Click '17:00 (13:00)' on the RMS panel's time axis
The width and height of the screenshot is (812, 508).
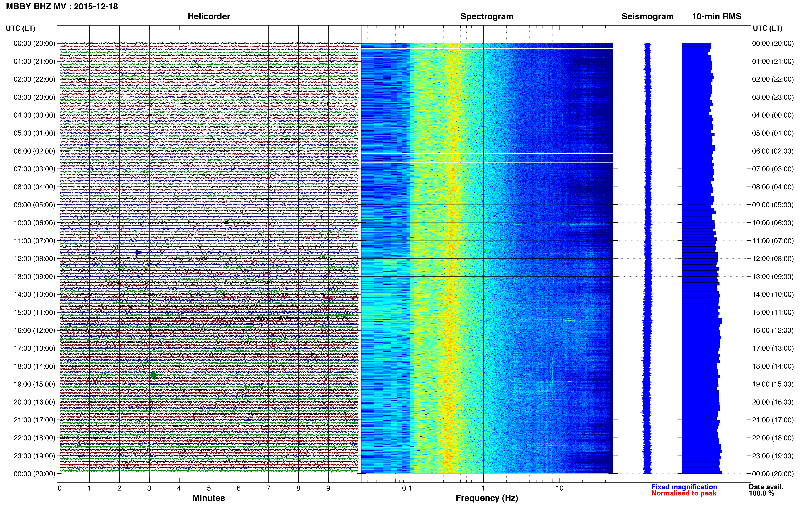[x=773, y=348]
